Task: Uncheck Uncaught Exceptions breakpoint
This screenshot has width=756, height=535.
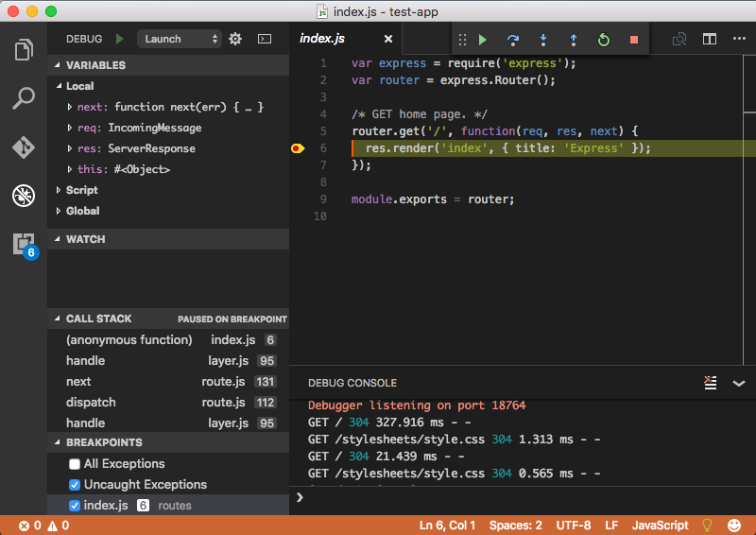Action: click(x=75, y=485)
